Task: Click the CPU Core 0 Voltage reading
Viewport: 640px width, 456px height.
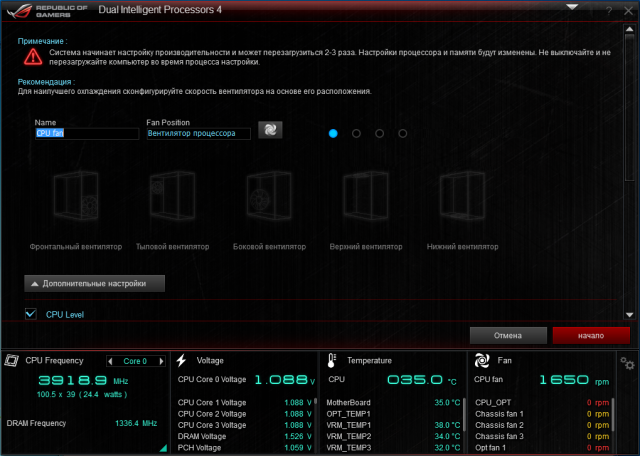Action: coord(246,380)
